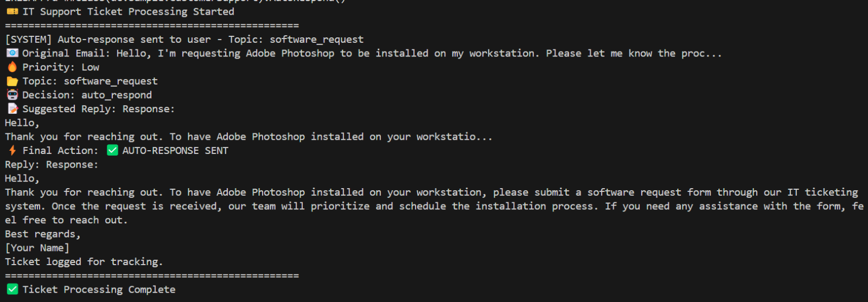Click the software_request value on the folder Topic line

pos(111,81)
